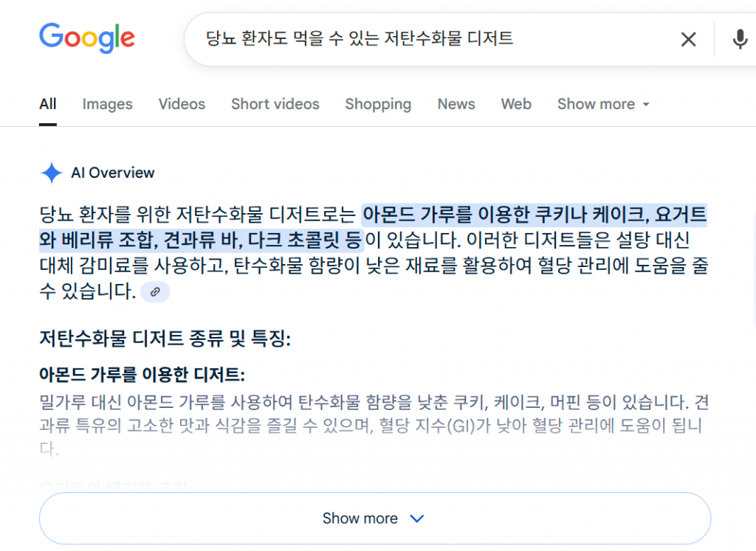Open the News results tab

456,104
